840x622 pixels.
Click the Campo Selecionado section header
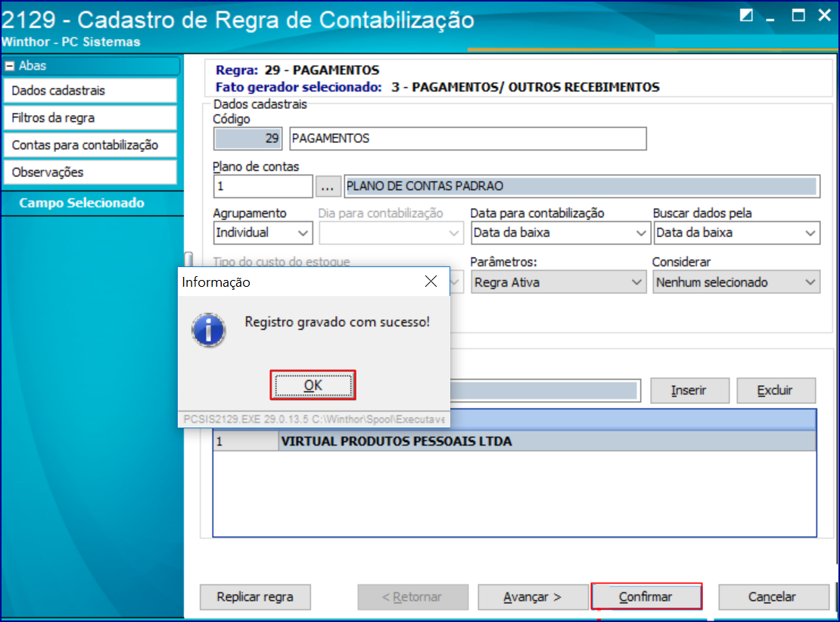click(82, 203)
